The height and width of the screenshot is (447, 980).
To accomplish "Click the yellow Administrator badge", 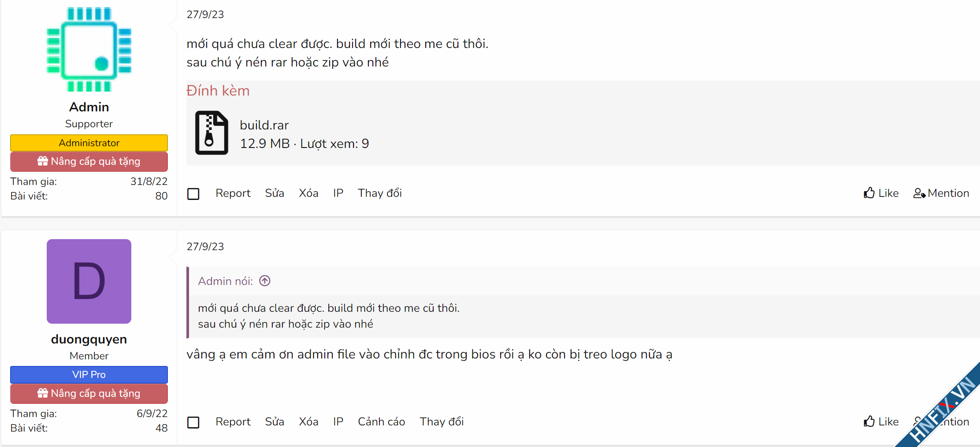I will pyautogui.click(x=89, y=143).
